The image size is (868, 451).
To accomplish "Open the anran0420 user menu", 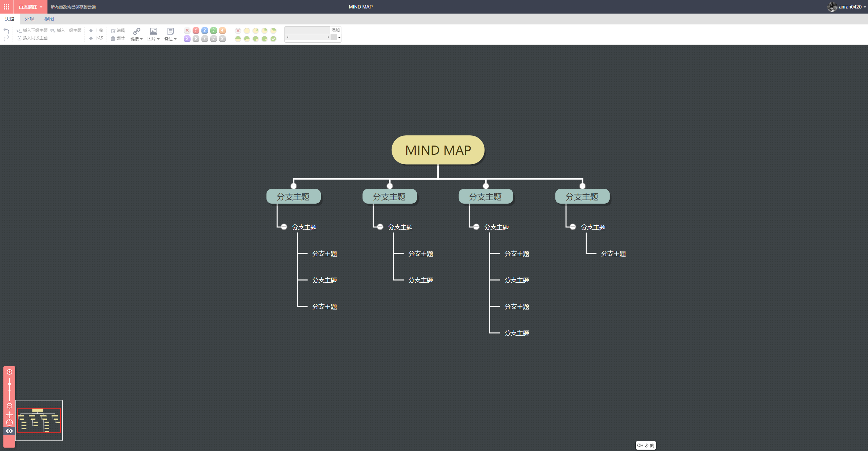I will point(847,7).
